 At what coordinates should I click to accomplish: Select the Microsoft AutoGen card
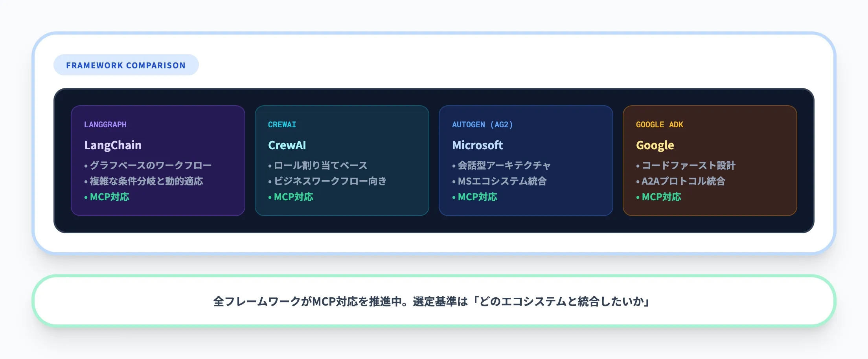coord(526,160)
